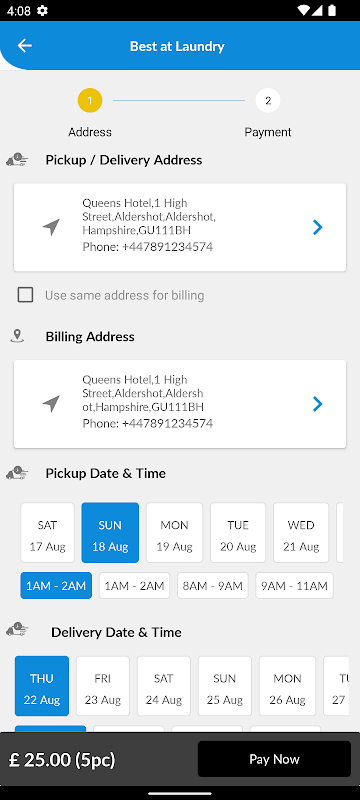Open Android settings gear in status bar
The image size is (360, 800).
tap(42, 11)
